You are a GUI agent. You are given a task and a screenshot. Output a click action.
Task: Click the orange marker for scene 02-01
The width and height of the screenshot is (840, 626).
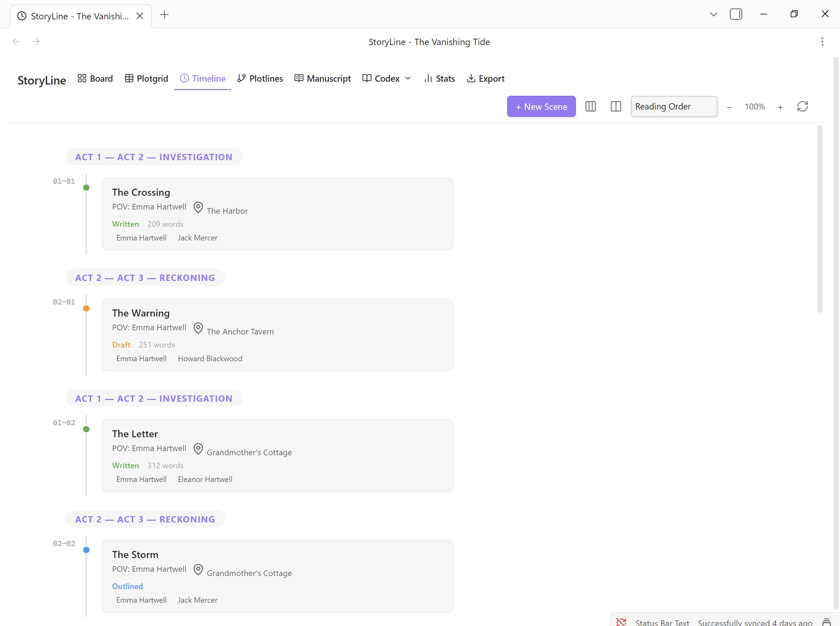pos(86,309)
